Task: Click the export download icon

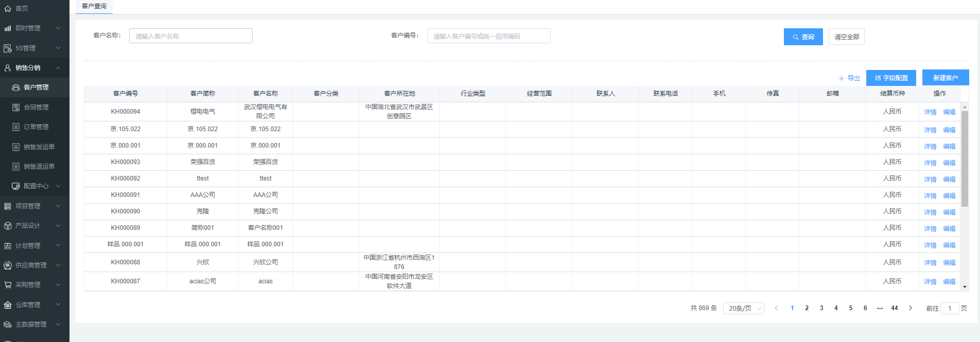Action: [x=842, y=78]
